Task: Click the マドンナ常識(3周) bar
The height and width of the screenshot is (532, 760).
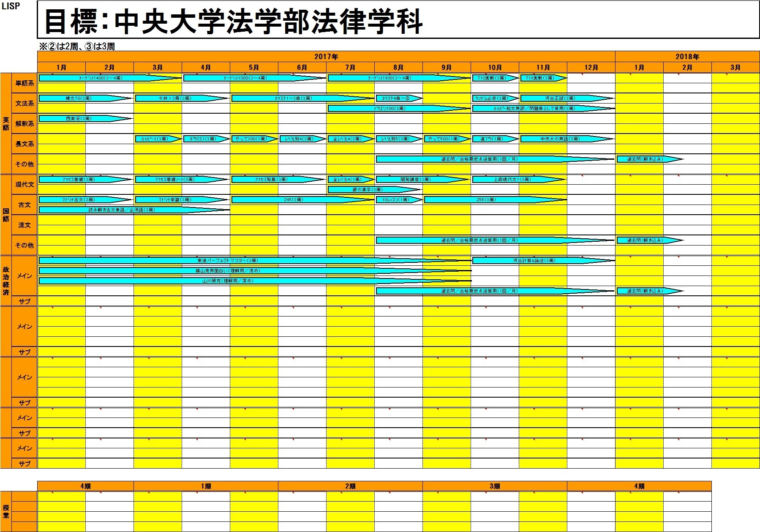Action: point(182,200)
